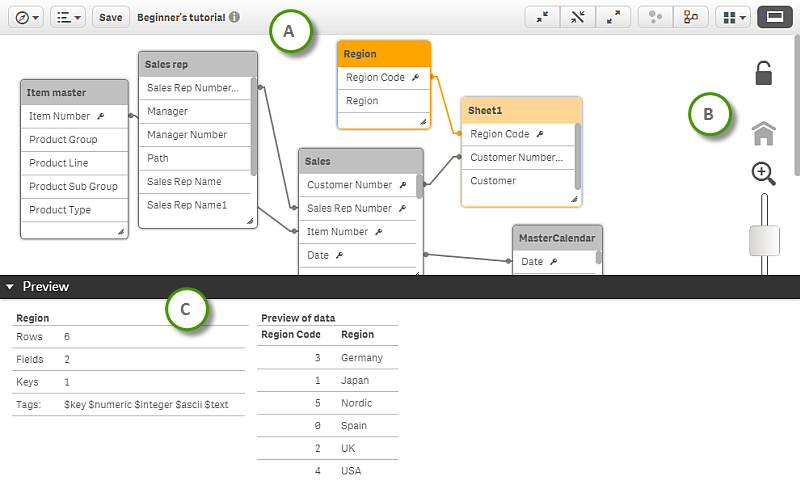
Task: Open the layout options dropdown
Action: [732, 17]
